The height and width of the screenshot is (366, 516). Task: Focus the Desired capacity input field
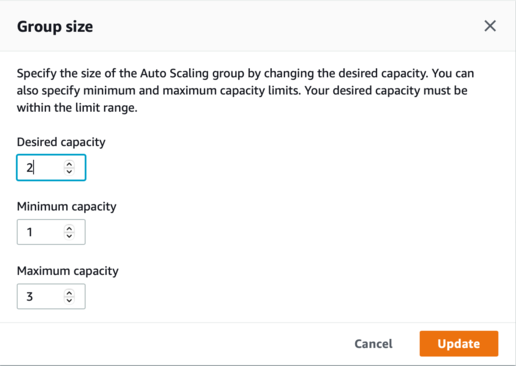pyautogui.click(x=51, y=168)
